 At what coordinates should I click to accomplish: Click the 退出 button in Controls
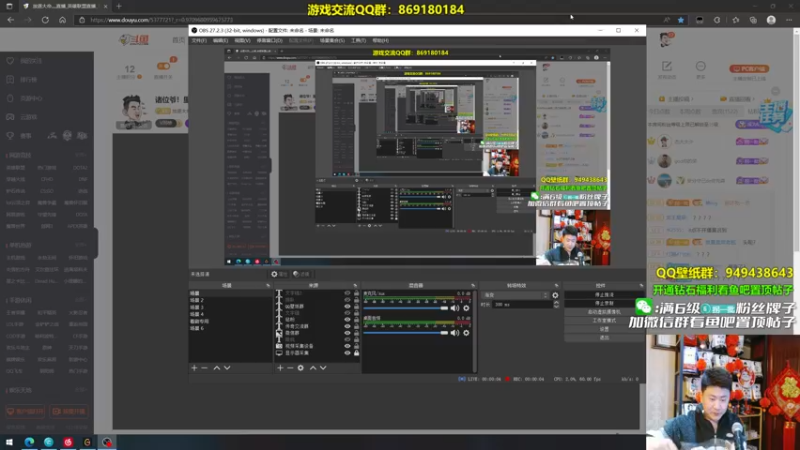tap(604, 338)
